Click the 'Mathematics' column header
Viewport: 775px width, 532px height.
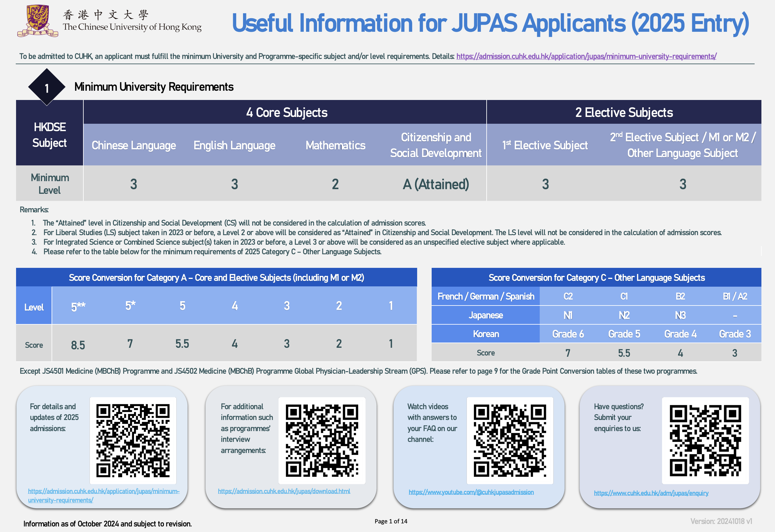(x=335, y=145)
